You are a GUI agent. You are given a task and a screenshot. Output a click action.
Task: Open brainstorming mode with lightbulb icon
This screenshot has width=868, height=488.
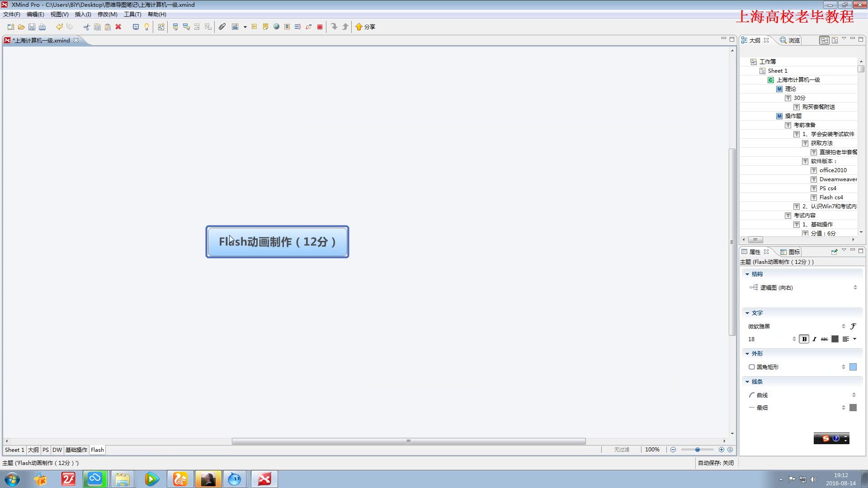pyautogui.click(x=146, y=27)
